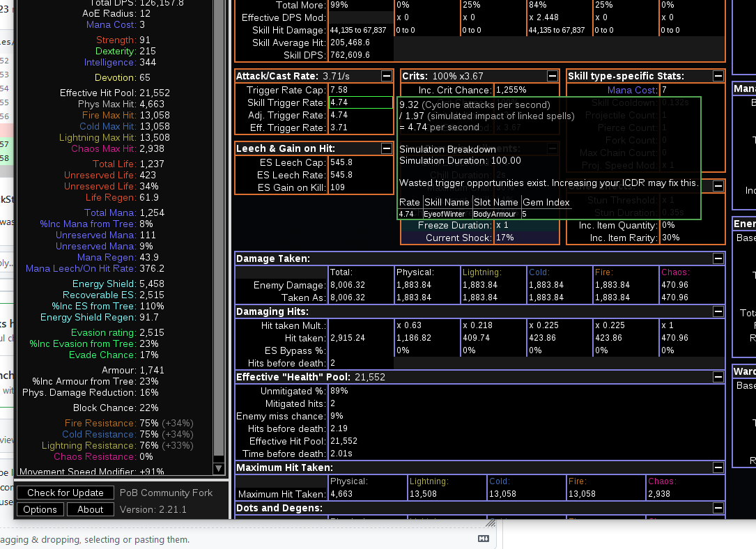Click the Dexterity stat in the sidebar

pyautogui.click(x=125, y=51)
